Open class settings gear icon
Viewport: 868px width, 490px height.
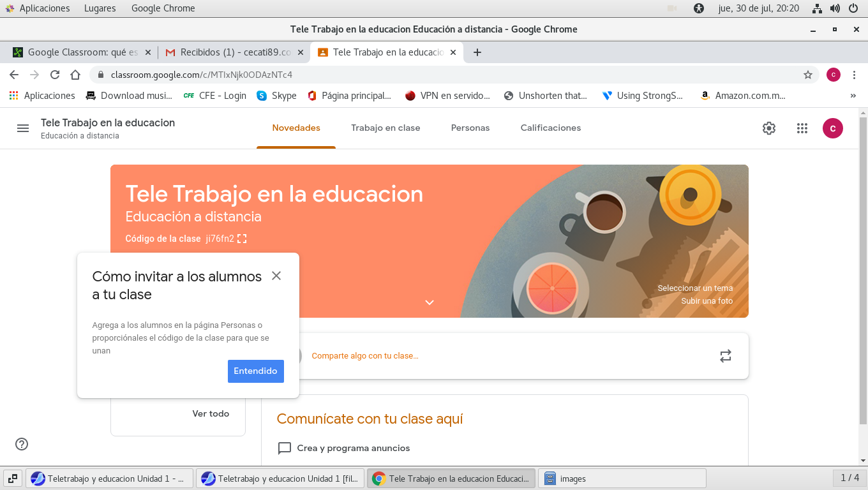click(769, 128)
